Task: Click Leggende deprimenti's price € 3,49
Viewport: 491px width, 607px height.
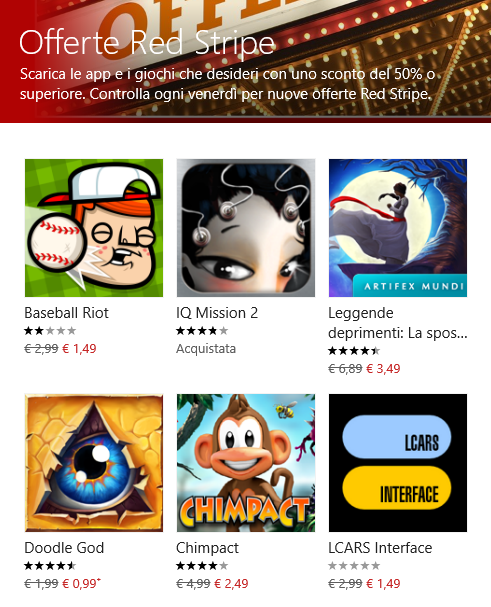Action: click(x=383, y=369)
